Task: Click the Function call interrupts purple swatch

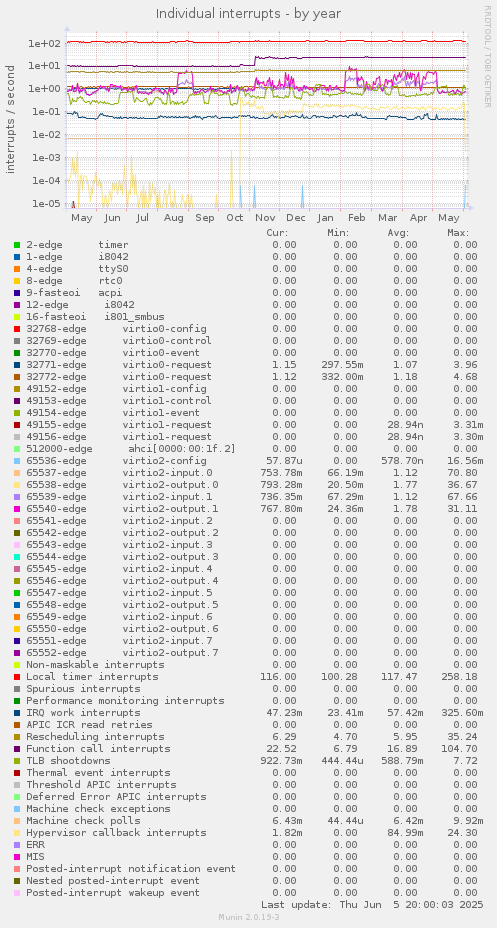Action: coord(17,749)
